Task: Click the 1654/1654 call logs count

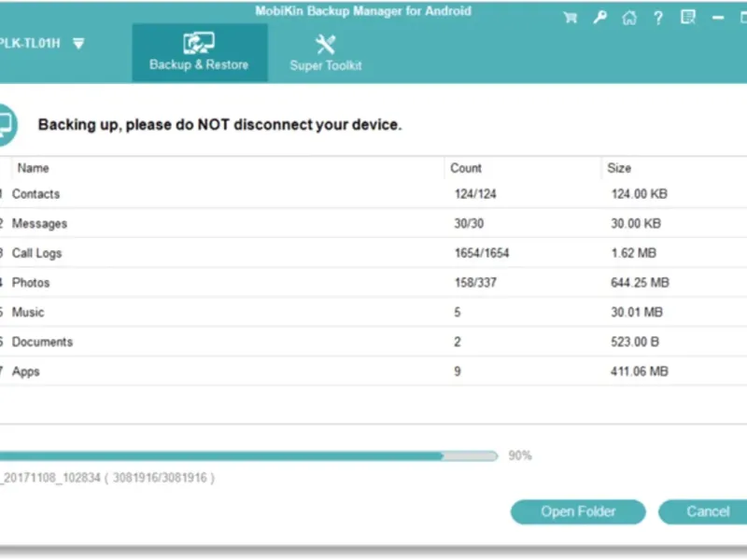Action: (x=482, y=253)
